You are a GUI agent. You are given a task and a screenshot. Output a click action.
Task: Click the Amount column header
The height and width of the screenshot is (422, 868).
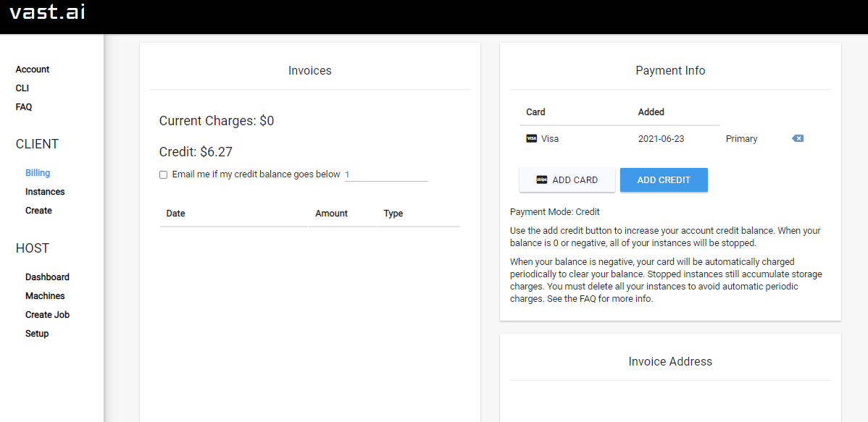[x=332, y=214]
